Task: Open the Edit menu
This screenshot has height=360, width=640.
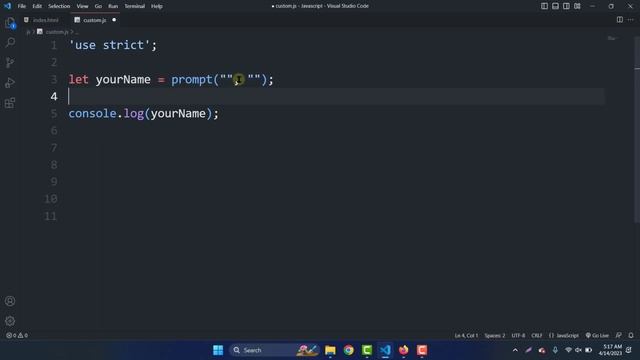Action: point(37,6)
